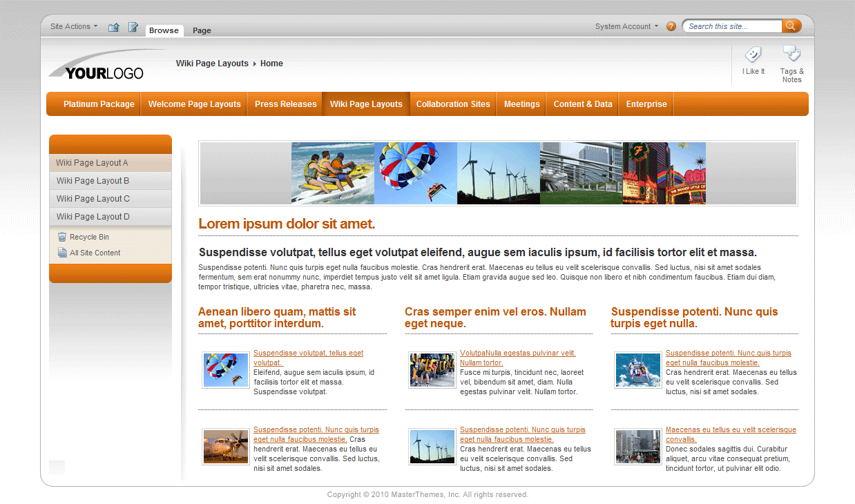Image resolution: width=855 pixels, height=504 pixels.
Task: Open the Edit Page icon next to Navigate Up
Action: [133, 26]
